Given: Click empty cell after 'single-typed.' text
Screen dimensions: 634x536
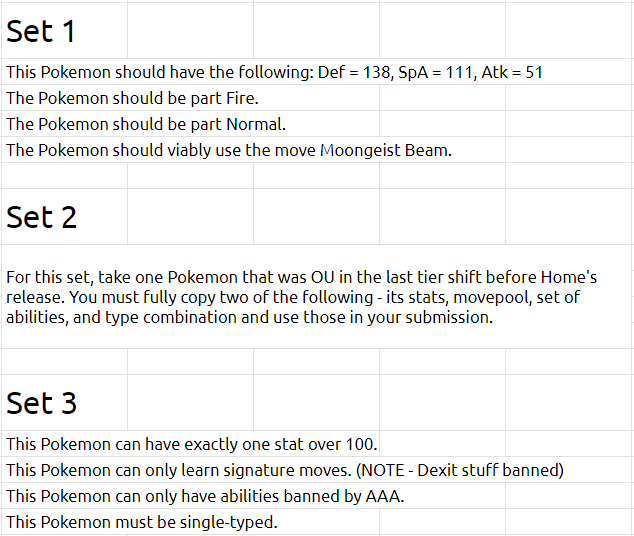Looking at the screenshot, I should click(x=442, y=522).
